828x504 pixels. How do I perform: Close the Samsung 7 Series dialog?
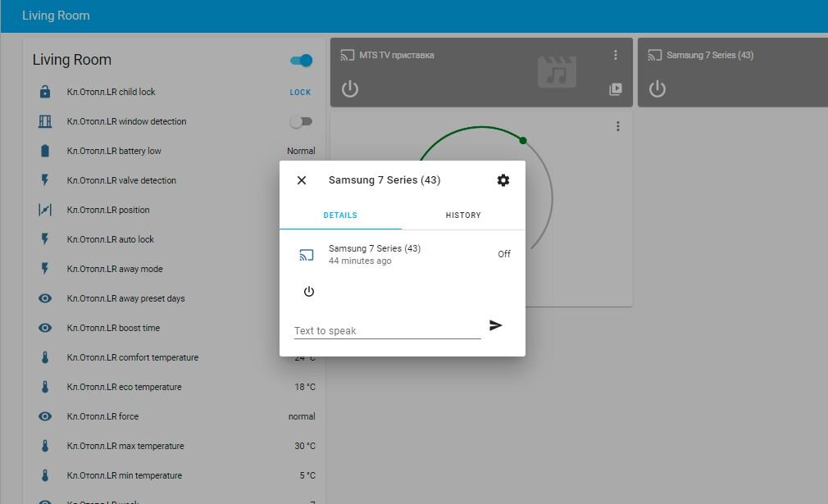pyautogui.click(x=302, y=180)
